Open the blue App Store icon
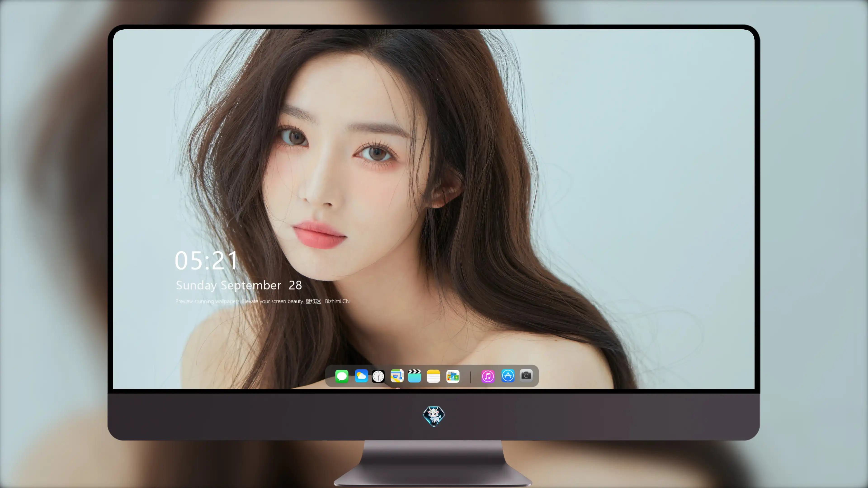The width and height of the screenshot is (868, 488). pos(508,375)
